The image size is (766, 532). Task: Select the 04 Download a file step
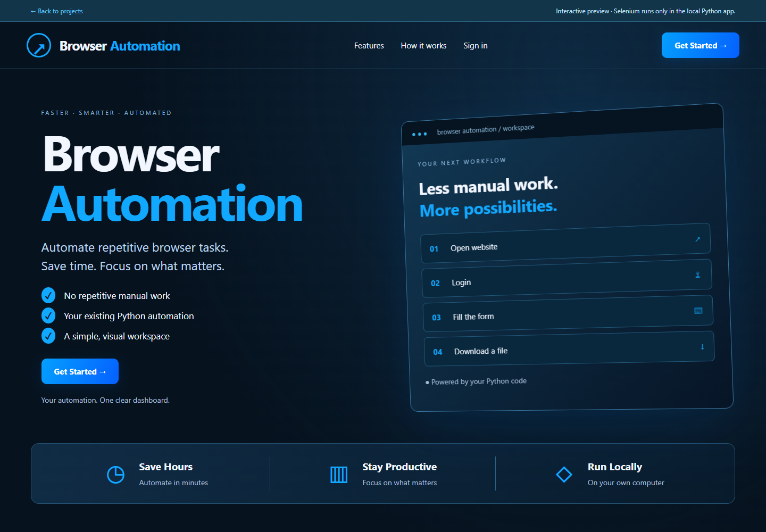click(x=569, y=348)
